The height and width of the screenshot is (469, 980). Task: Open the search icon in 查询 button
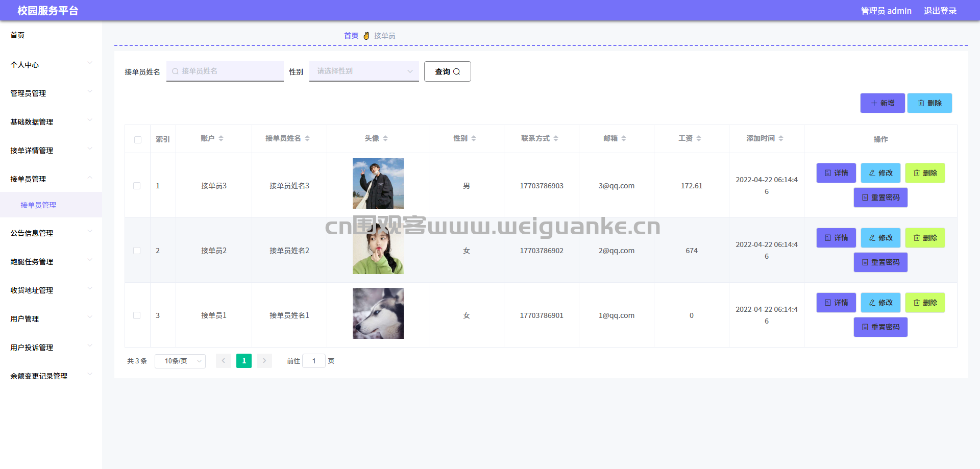457,71
